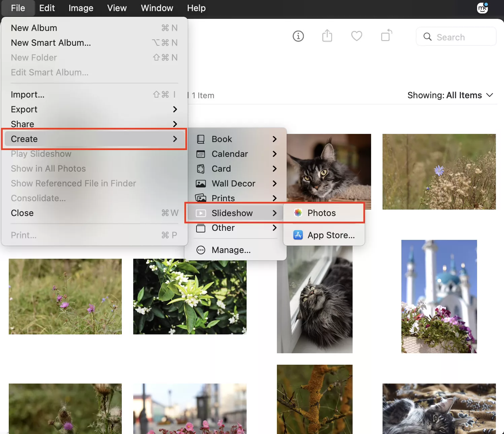
Task: Select New Smart Album from File menu
Action: point(50,43)
